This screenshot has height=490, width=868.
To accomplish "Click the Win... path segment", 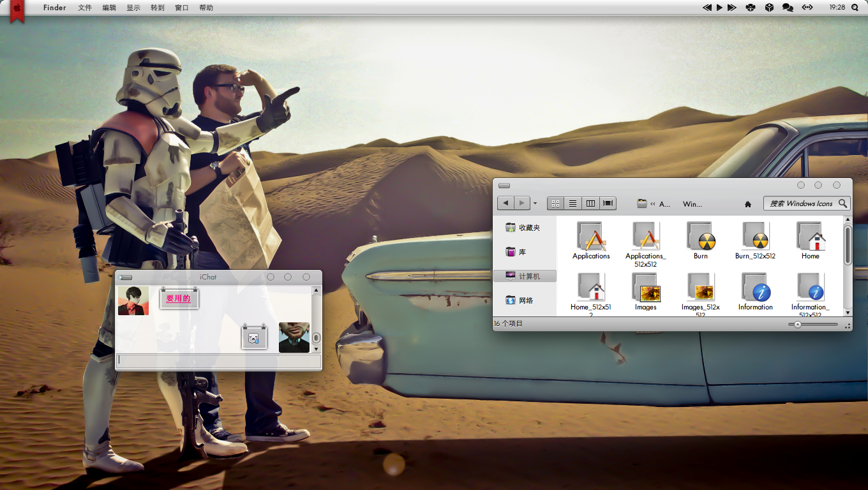I will click(x=692, y=204).
